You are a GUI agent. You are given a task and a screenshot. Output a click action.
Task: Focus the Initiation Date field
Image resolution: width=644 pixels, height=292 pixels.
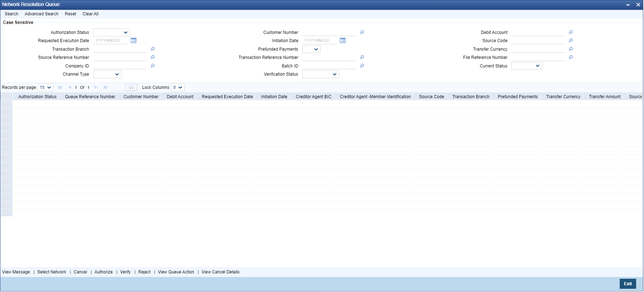pos(319,41)
